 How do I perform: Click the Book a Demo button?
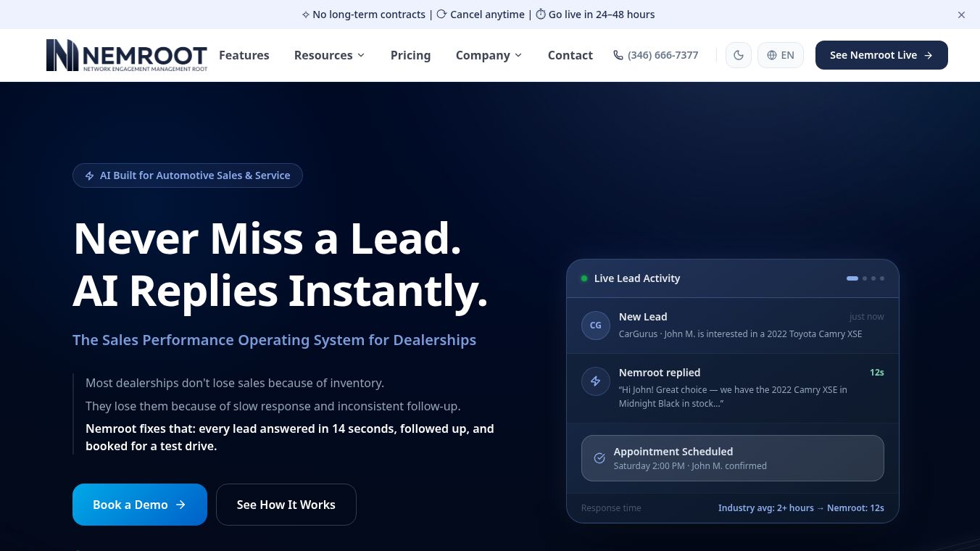pyautogui.click(x=140, y=505)
